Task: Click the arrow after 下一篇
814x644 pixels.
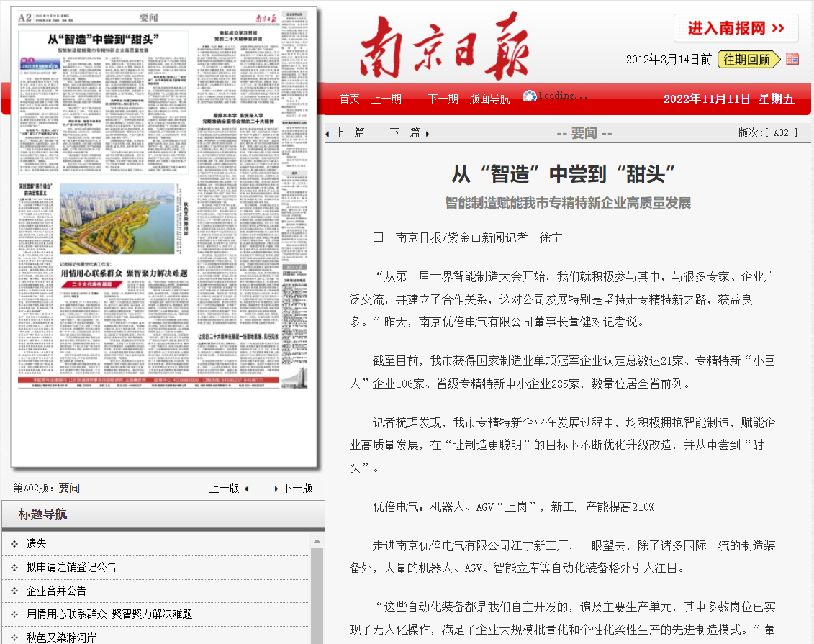Action: [x=426, y=133]
